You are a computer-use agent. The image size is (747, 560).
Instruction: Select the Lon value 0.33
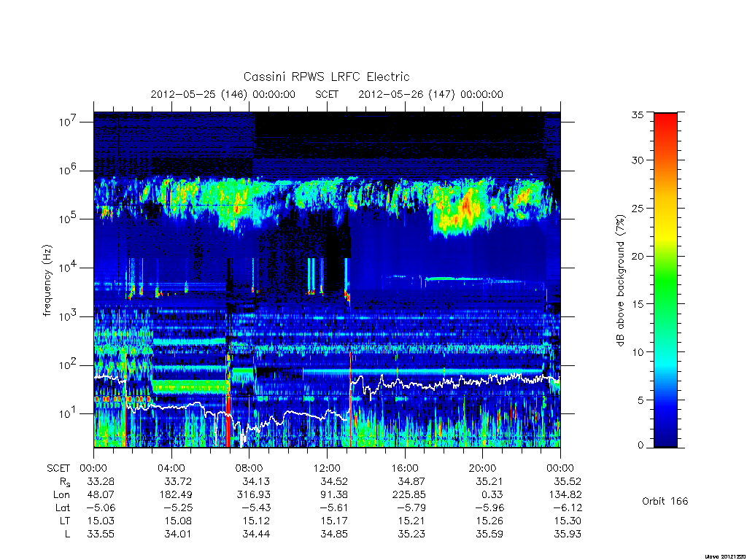coord(492,495)
